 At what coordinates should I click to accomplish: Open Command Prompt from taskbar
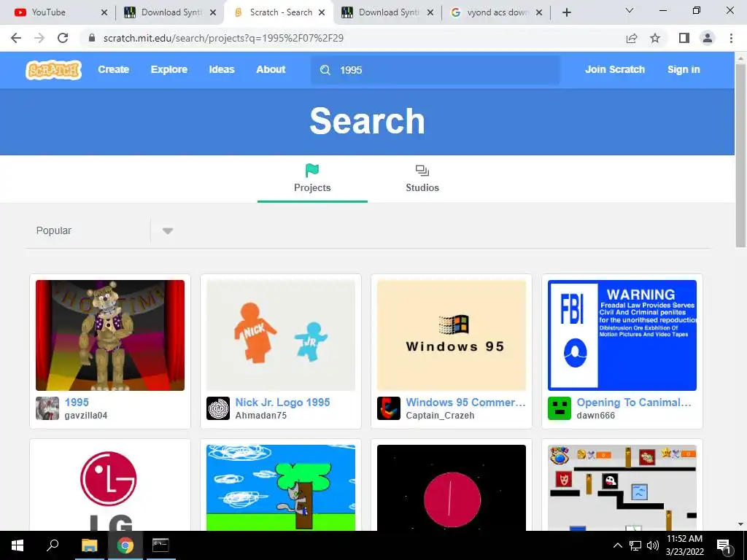pos(160,545)
